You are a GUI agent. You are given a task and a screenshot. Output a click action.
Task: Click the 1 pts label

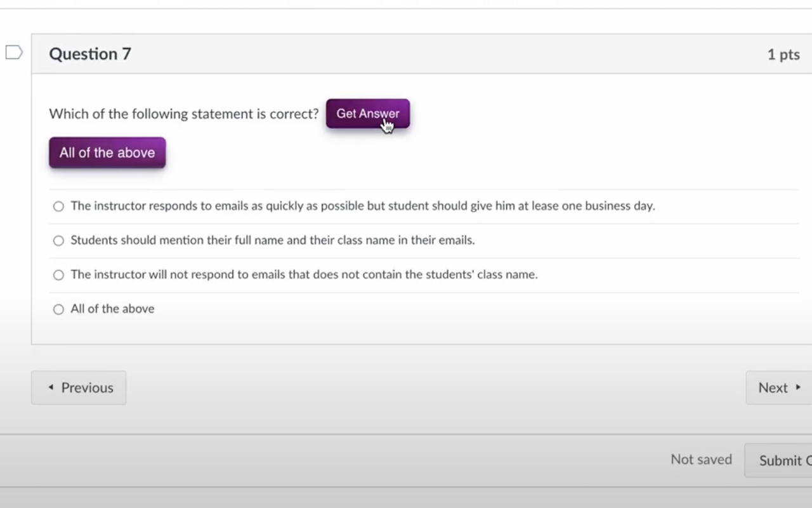click(x=783, y=55)
